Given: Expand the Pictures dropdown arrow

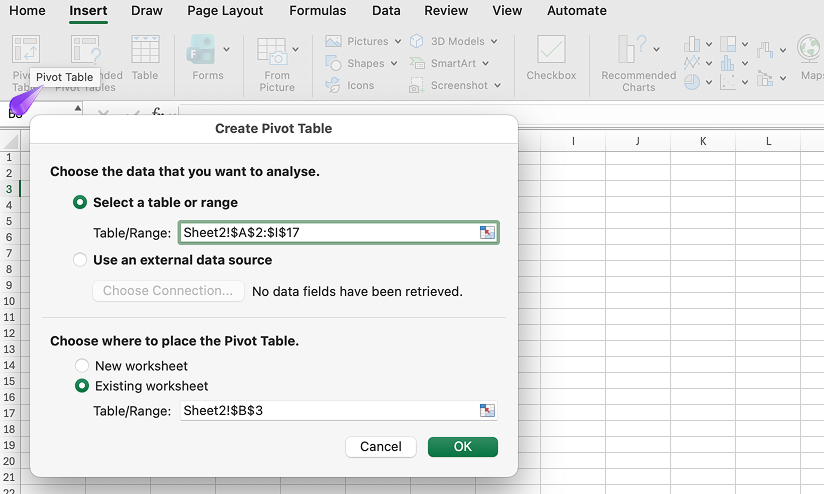Looking at the screenshot, I should pyautogui.click(x=397, y=42).
